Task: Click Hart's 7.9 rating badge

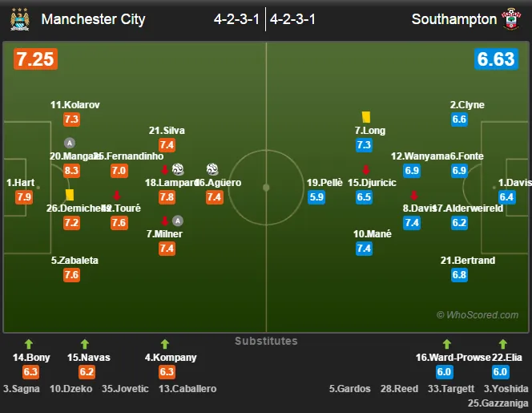Action: click(24, 197)
